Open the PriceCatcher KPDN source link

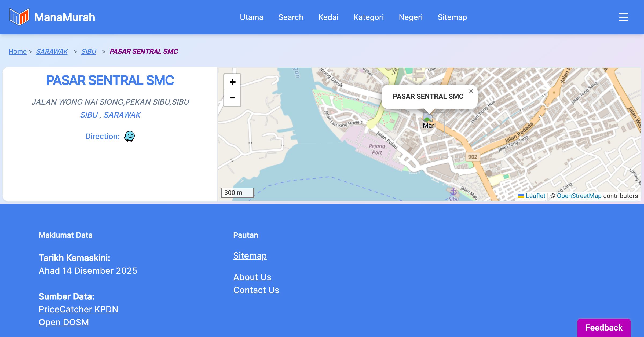coord(78,309)
